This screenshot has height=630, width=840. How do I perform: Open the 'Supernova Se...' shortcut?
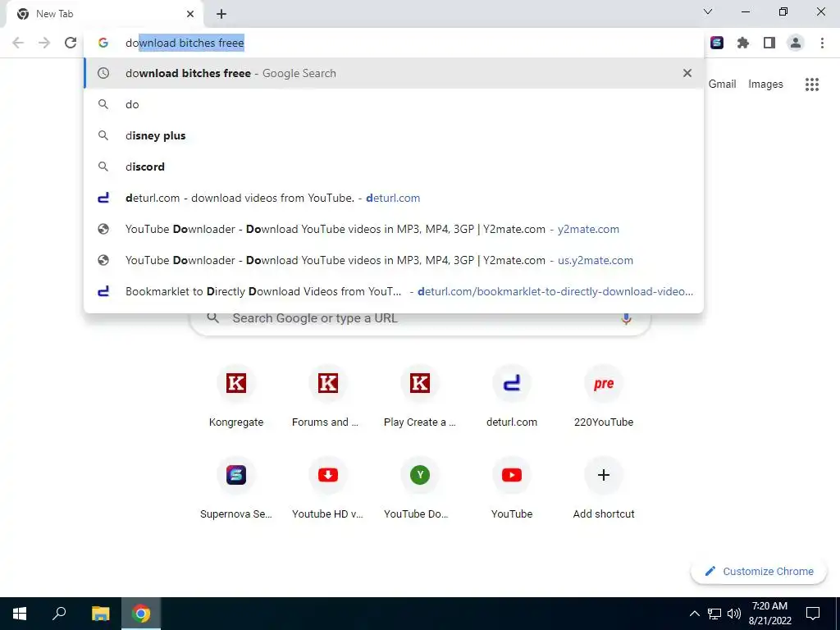(x=236, y=490)
